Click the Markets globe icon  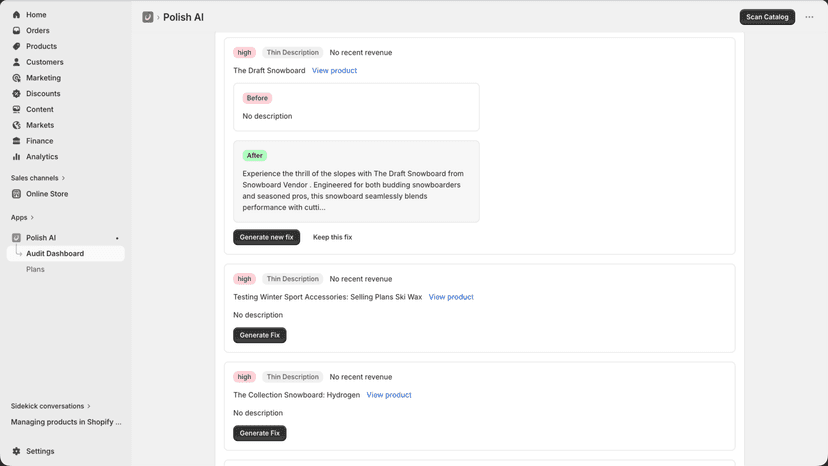pos(16,125)
